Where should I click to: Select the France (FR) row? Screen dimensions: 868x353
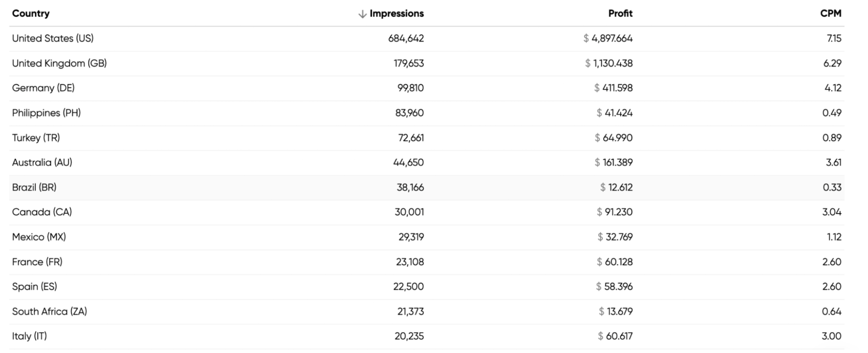tap(427, 262)
